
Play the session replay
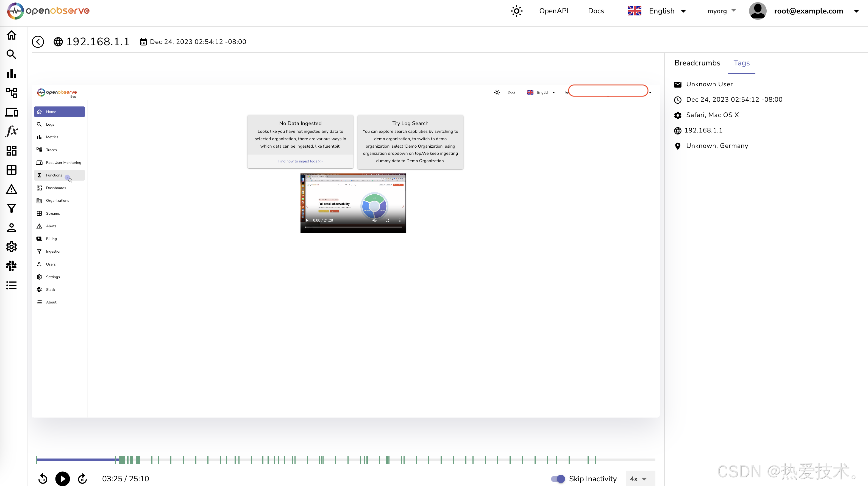pos(63,479)
